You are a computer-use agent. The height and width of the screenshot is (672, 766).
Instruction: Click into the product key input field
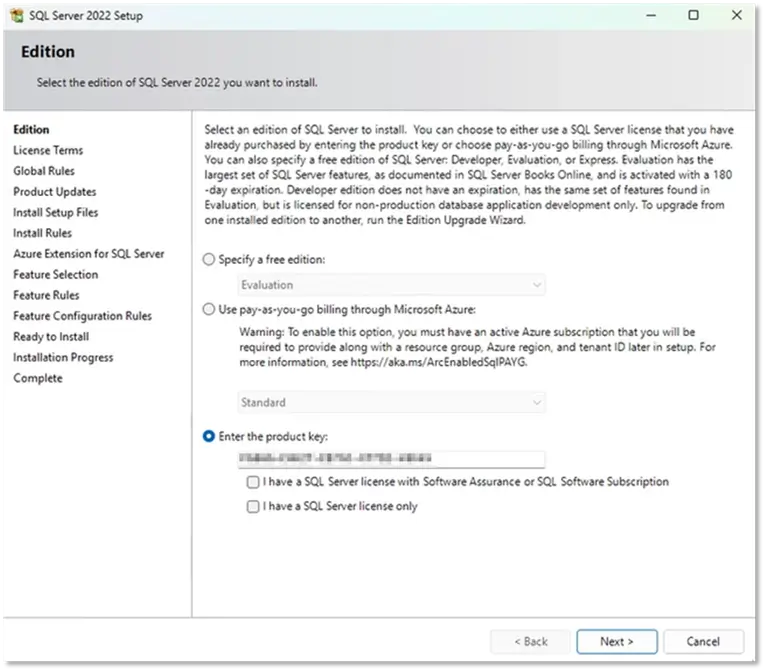coord(391,459)
